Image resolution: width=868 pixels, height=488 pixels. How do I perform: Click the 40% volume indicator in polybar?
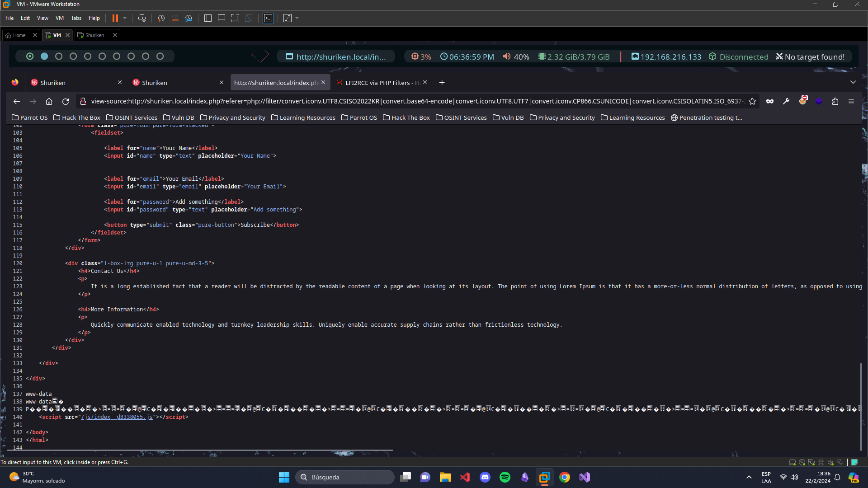[516, 57]
